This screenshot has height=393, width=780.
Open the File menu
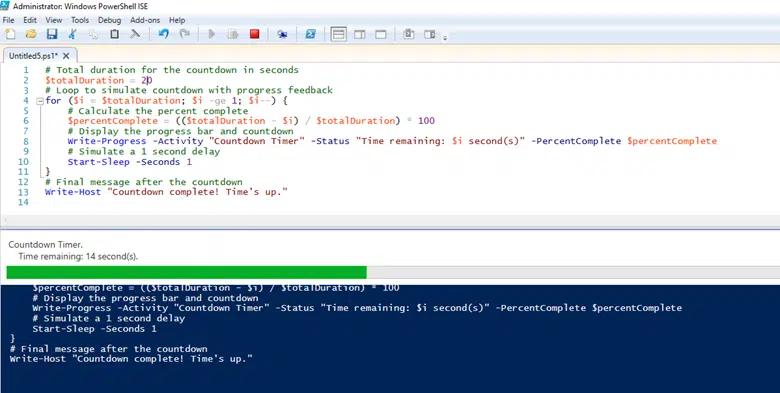point(8,20)
